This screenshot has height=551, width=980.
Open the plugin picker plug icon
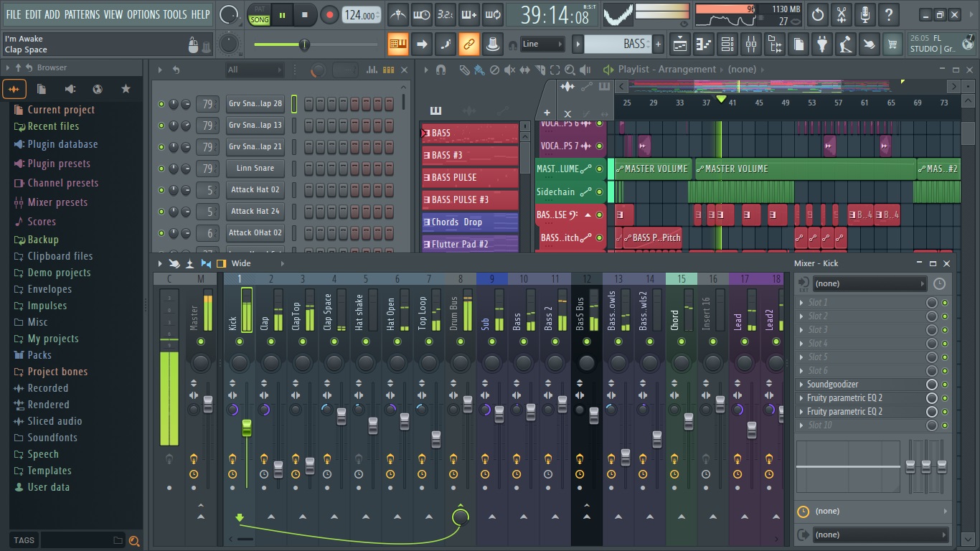pos(822,44)
